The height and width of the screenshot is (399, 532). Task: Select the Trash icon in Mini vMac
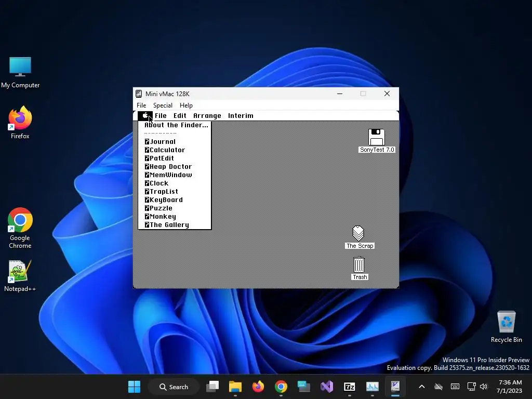coord(359,264)
